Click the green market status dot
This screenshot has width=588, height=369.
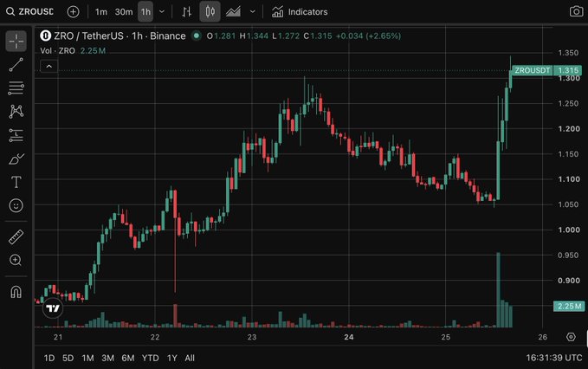pos(196,36)
